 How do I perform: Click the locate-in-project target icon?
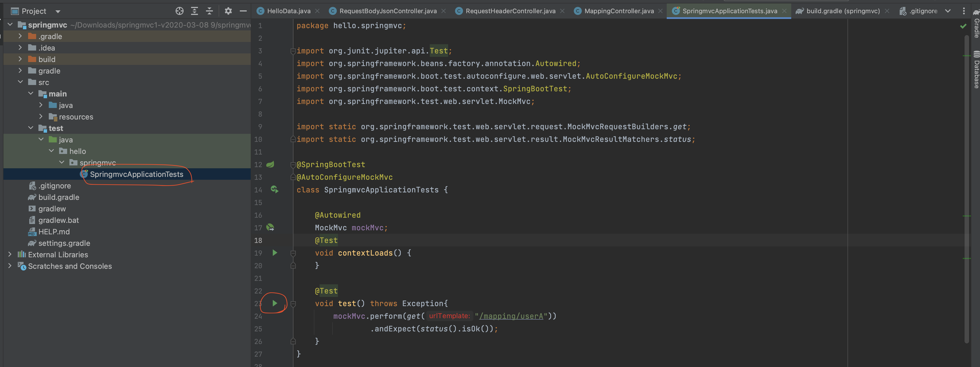tap(179, 11)
